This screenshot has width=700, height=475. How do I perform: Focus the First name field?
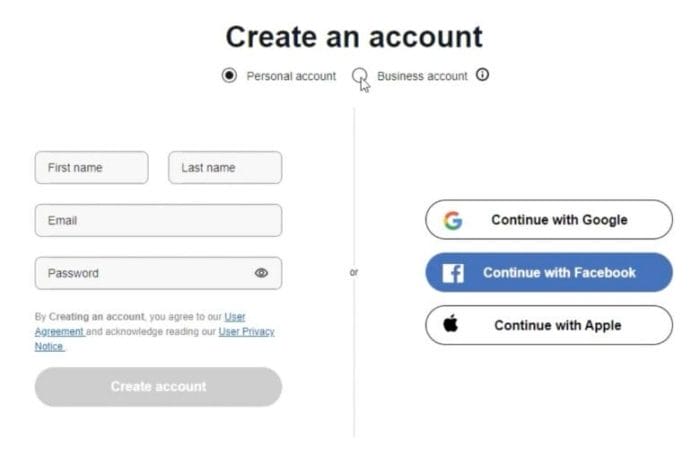coord(91,168)
